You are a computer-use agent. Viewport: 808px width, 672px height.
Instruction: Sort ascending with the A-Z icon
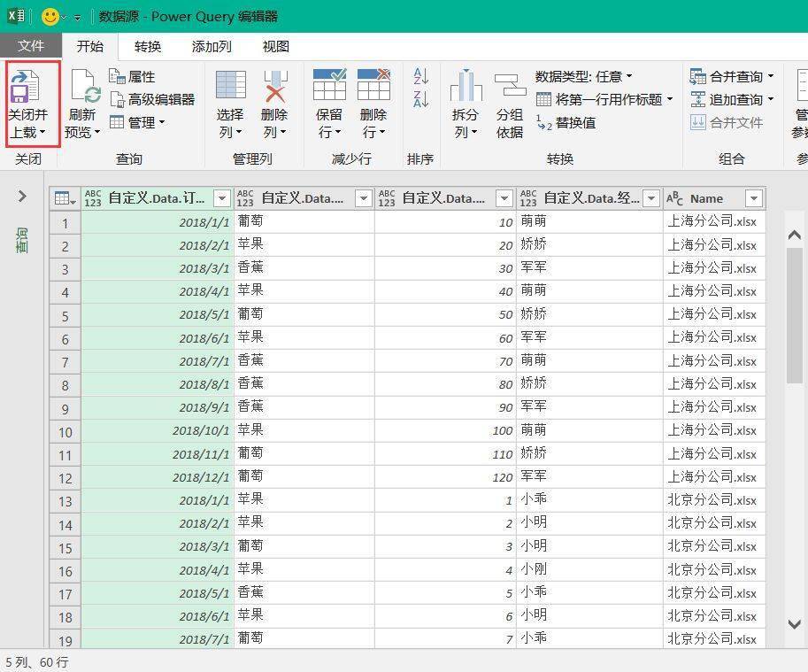pos(421,76)
